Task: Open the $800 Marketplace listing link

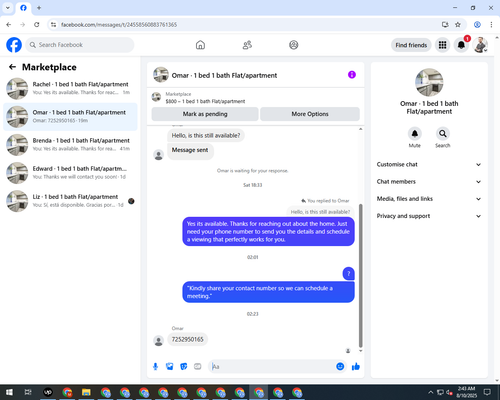Action: tap(205, 101)
